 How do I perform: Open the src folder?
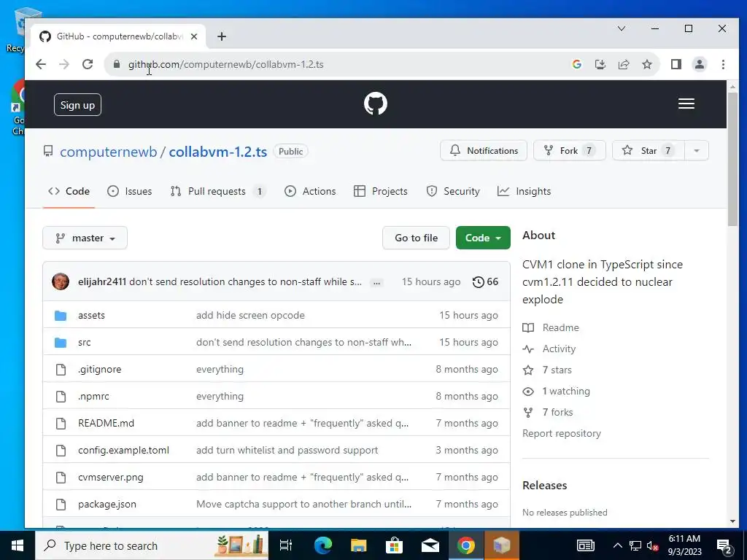[85, 343]
